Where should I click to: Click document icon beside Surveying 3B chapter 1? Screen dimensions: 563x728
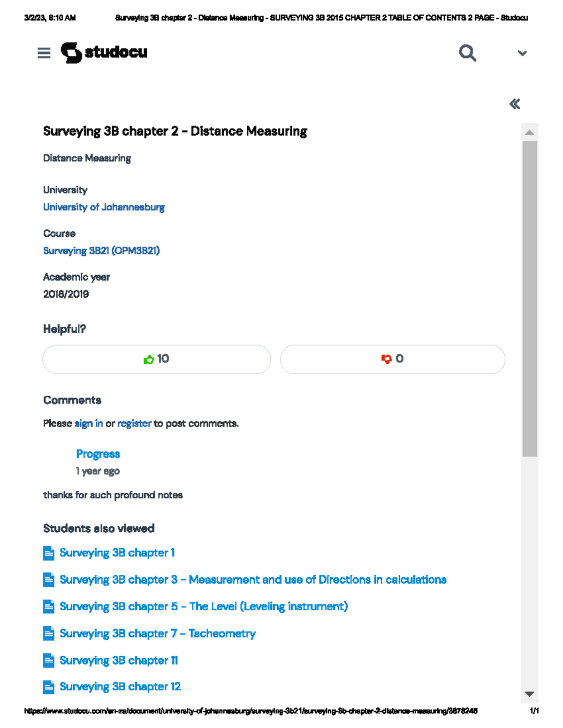tap(48, 553)
